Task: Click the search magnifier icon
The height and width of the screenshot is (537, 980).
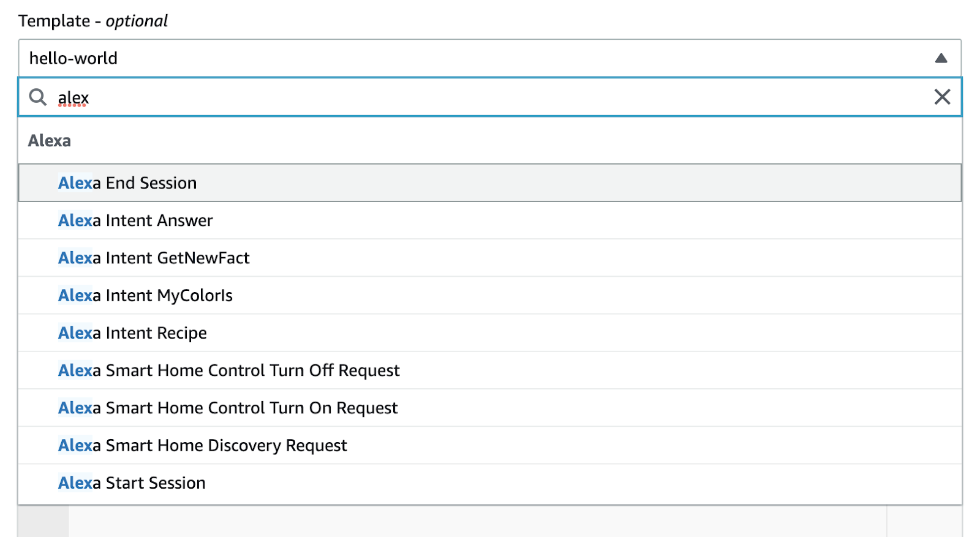Action: (38, 97)
